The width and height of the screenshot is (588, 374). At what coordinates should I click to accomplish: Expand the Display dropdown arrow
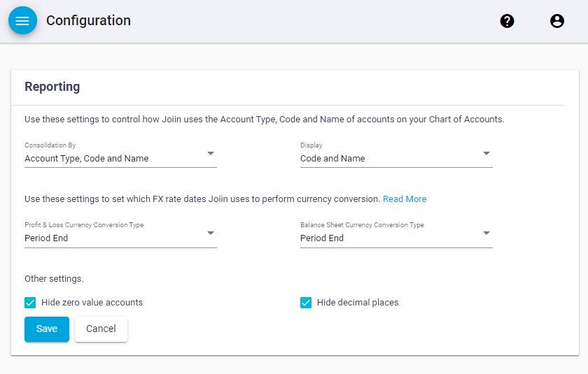pos(486,154)
